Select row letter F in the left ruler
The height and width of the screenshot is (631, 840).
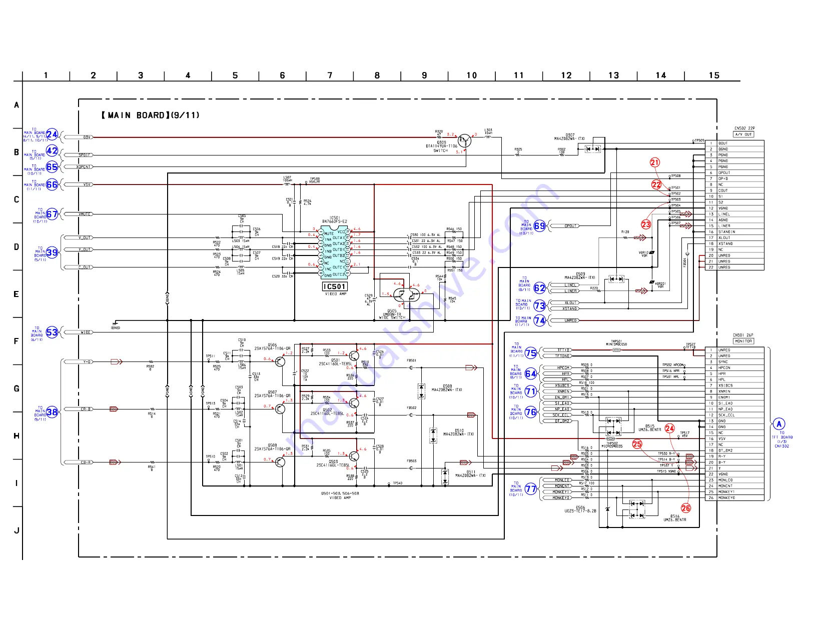[17, 341]
